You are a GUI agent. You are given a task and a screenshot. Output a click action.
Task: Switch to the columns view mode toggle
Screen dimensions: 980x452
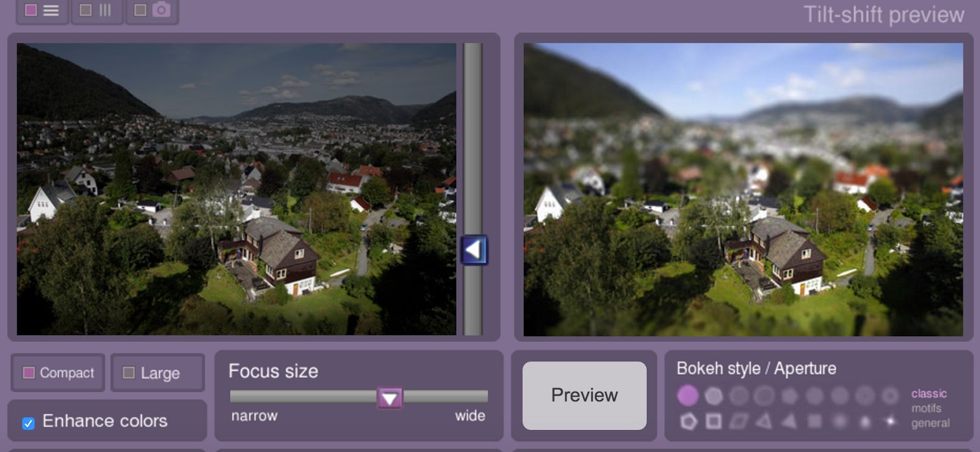(96, 10)
